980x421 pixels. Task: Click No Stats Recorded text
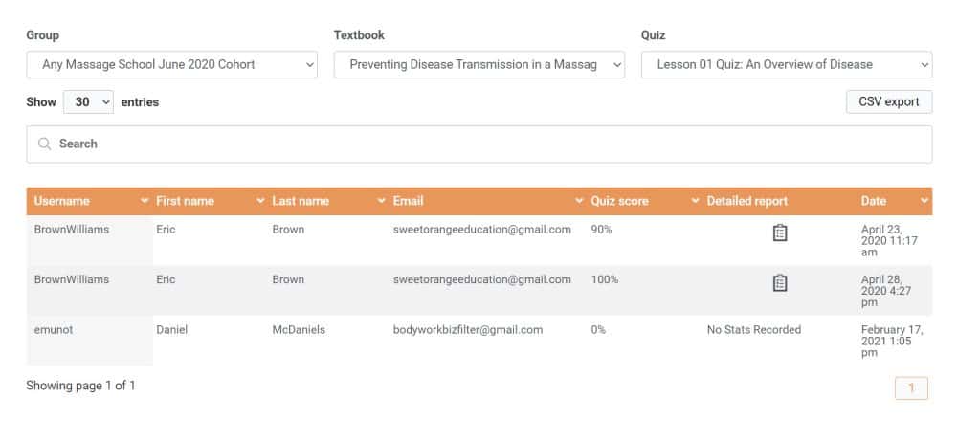point(753,330)
